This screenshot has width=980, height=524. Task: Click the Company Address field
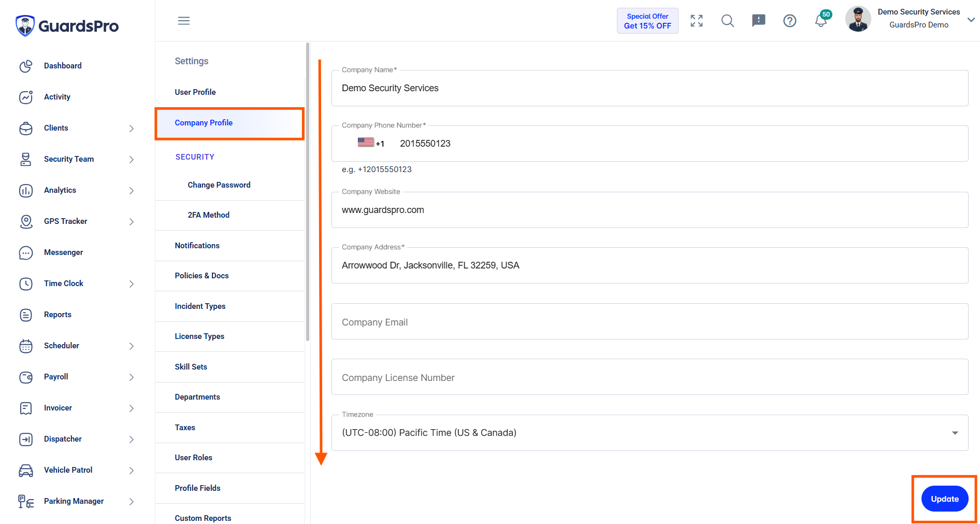[x=650, y=265]
